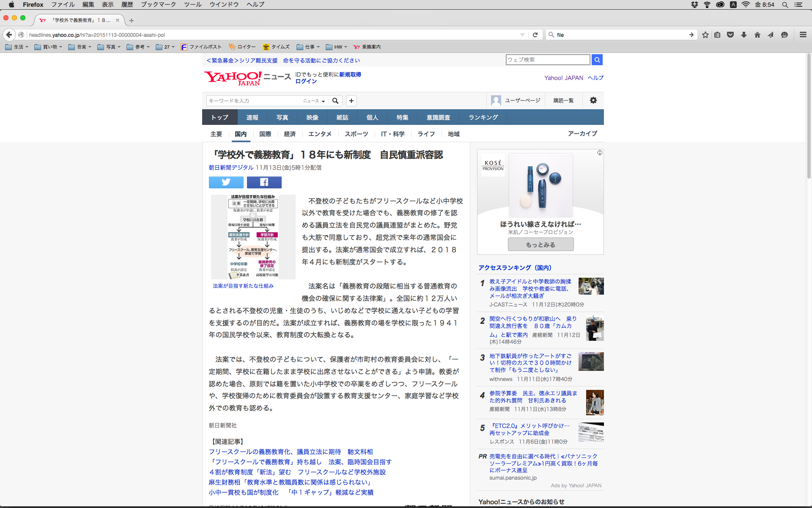The width and height of the screenshot is (812, 508).
Task: Click the plus button beside keyword search
Action: (x=351, y=101)
